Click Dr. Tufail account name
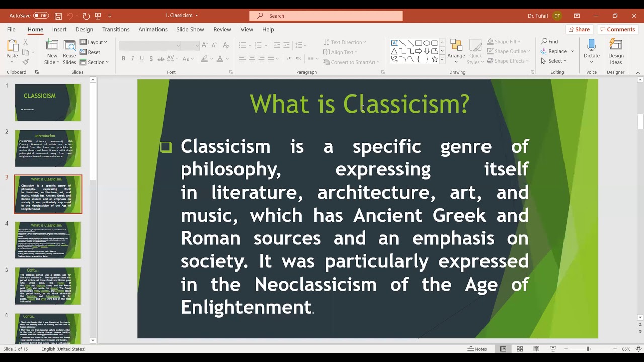This screenshot has width=644, height=362. (x=538, y=16)
